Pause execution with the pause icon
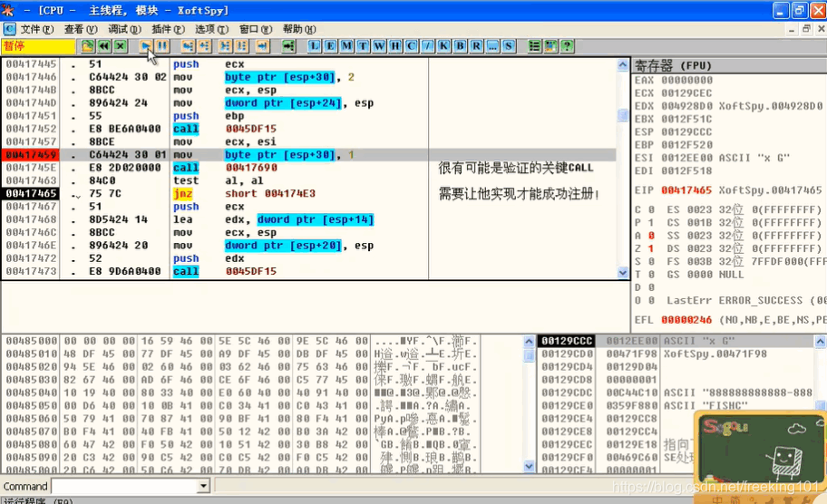Screen dimensions: 827x504 tap(162, 46)
